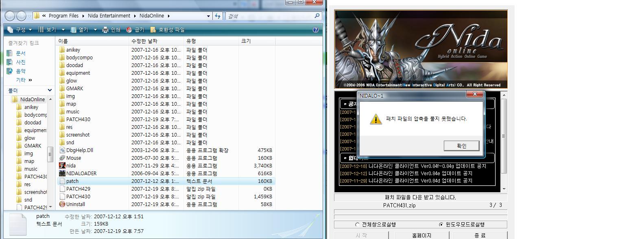The image size is (644, 239).
Task: Sort files by 수정한 날짜 column header
Action: point(144,41)
